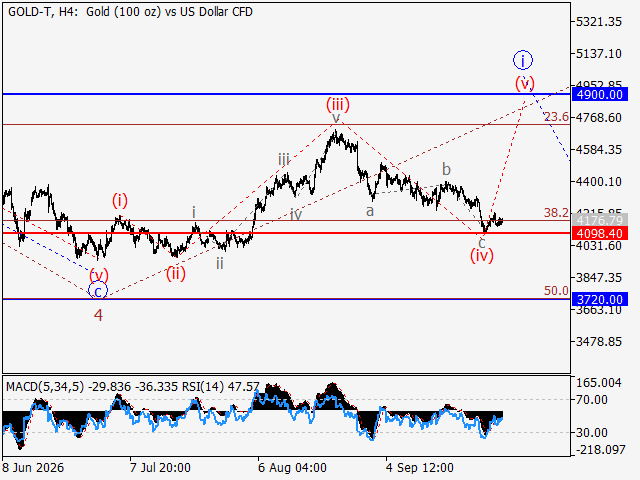Click the 5321.35 price axis value
The height and width of the screenshot is (480, 640).
599,22
